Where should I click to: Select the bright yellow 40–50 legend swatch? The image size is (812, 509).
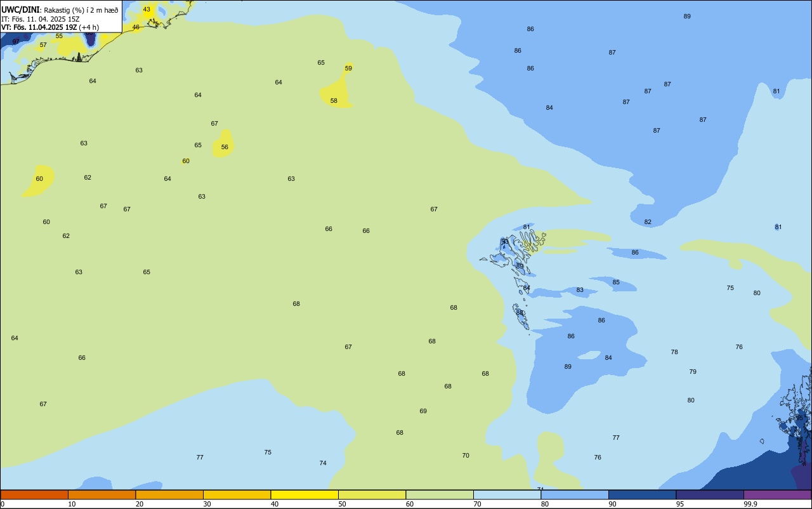coord(304,494)
